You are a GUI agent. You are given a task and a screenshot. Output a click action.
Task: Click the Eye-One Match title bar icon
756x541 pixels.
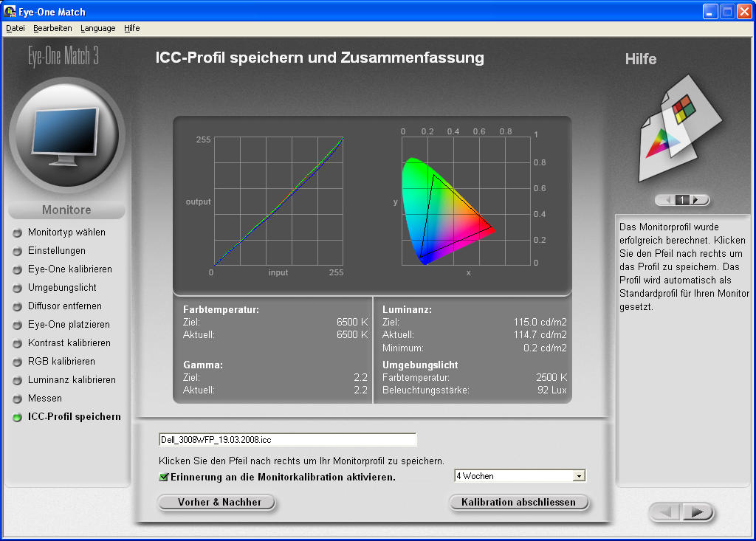point(10,12)
